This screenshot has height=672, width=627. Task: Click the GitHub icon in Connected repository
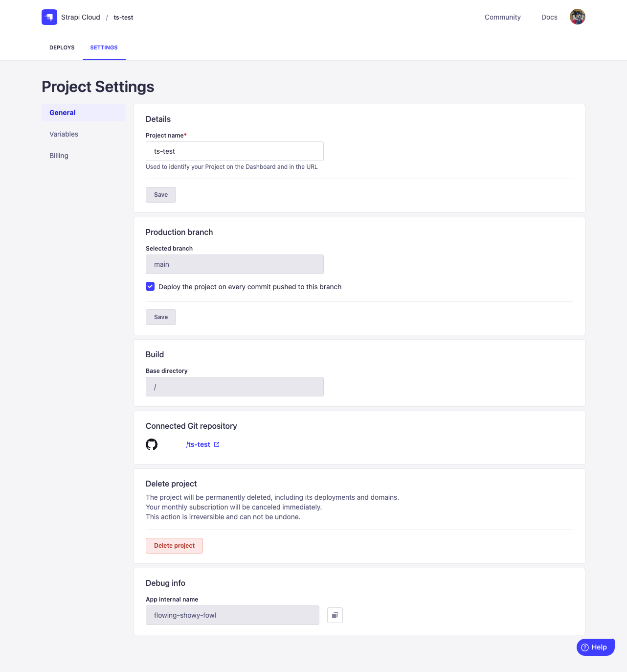pos(152,444)
